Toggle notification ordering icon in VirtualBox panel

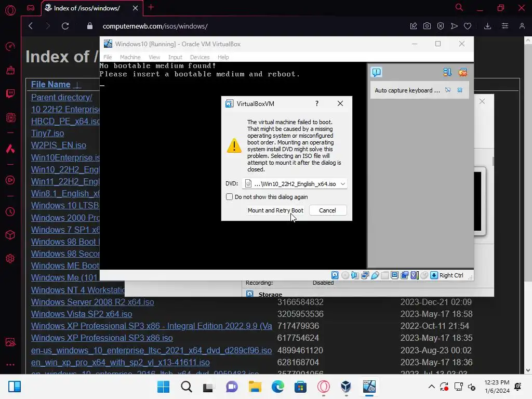click(x=447, y=72)
